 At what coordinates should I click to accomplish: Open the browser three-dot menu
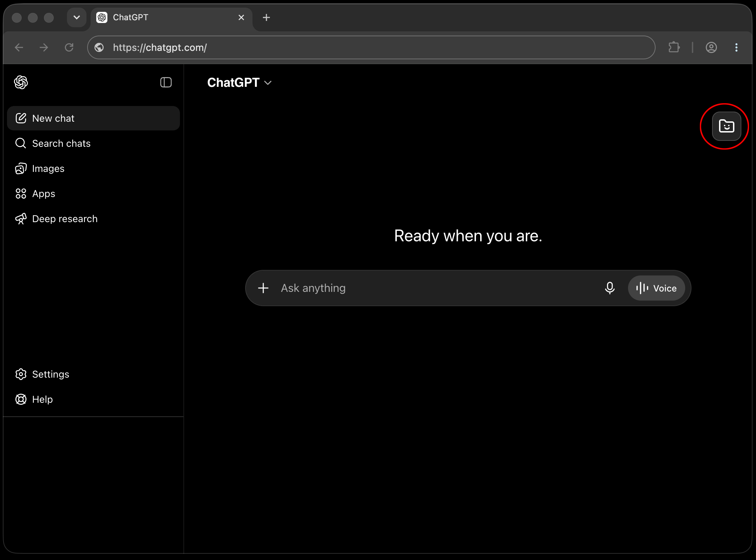pyautogui.click(x=736, y=47)
